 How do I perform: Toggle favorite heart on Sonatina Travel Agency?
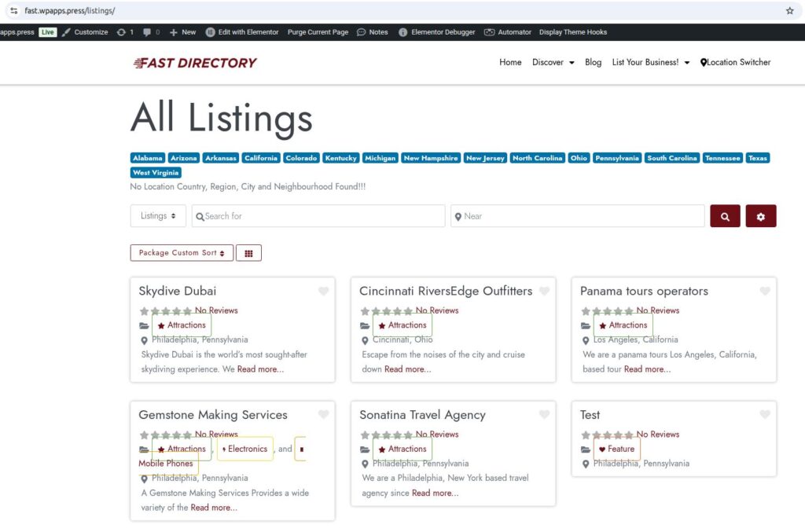544,415
